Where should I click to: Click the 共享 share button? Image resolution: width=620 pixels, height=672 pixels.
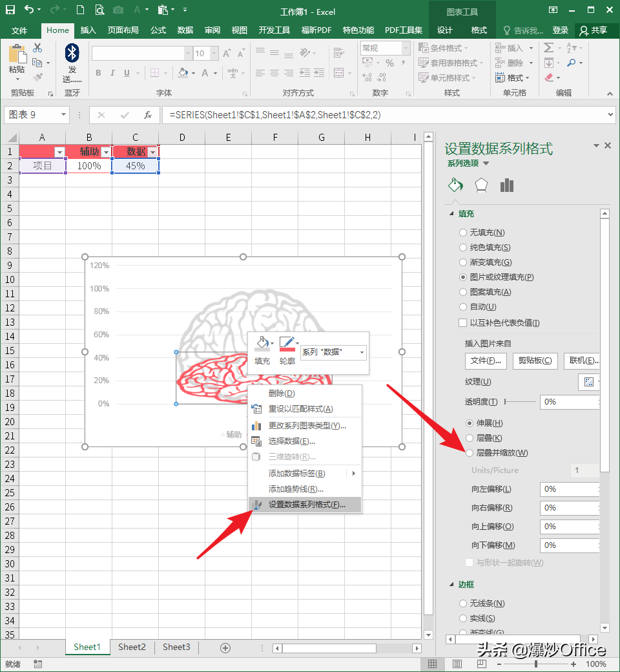tap(594, 30)
